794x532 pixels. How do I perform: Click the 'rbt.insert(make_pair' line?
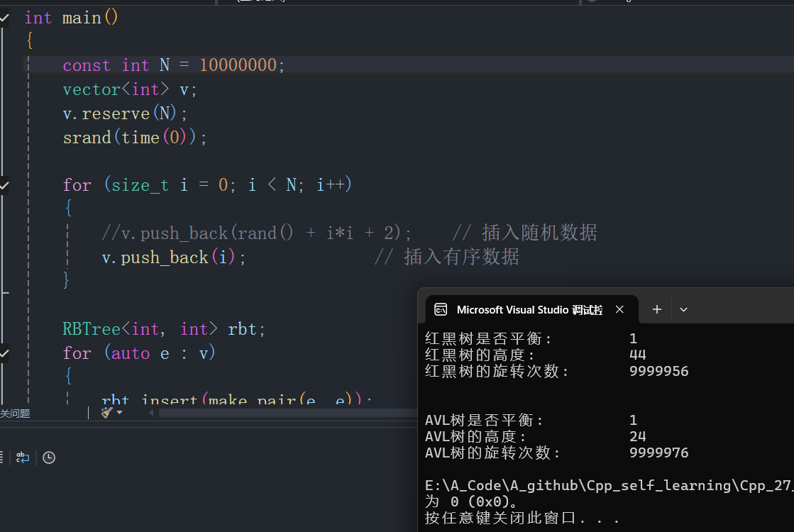[x=236, y=399]
